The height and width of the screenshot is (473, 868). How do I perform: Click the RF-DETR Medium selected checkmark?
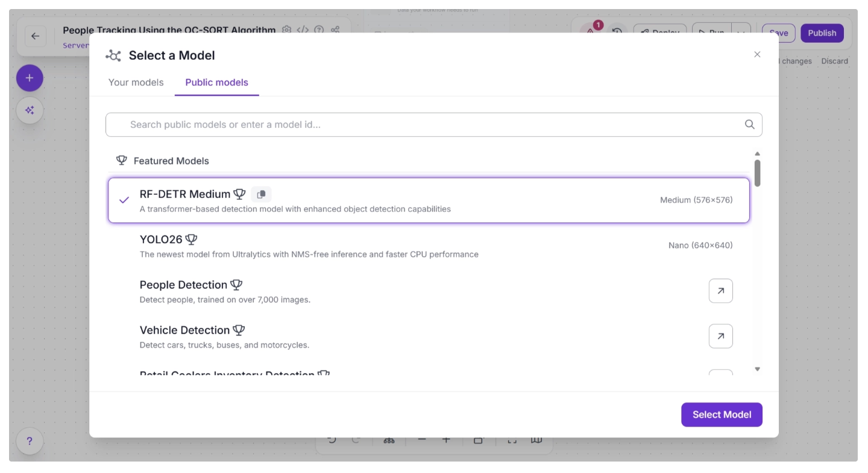point(124,200)
